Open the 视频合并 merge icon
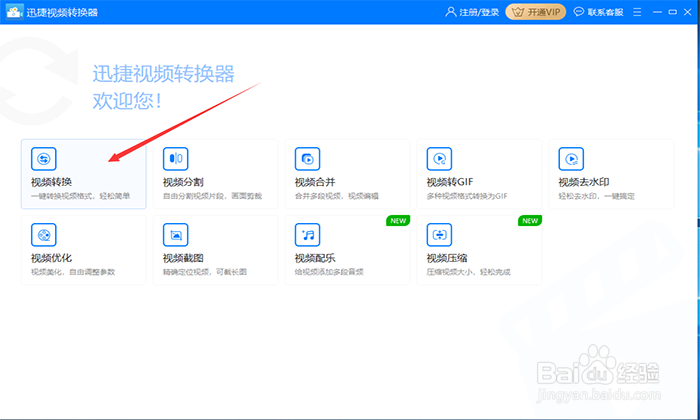Image resolution: width=700 pixels, height=420 pixels. 308,159
